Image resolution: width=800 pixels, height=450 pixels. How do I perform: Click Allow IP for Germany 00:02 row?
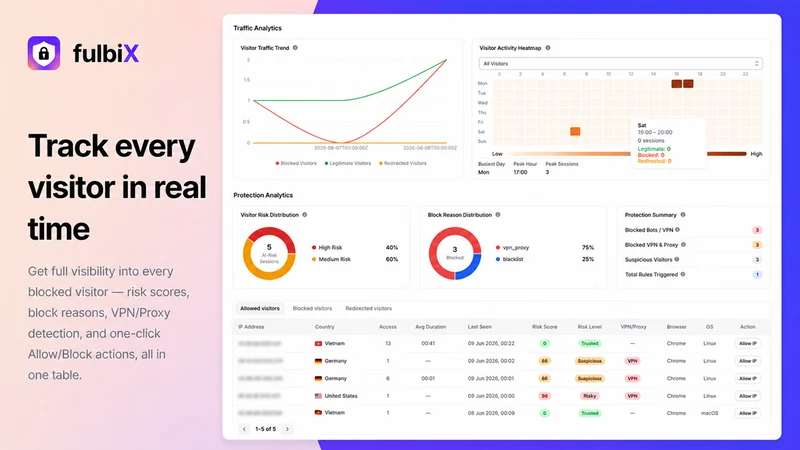point(747,361)
